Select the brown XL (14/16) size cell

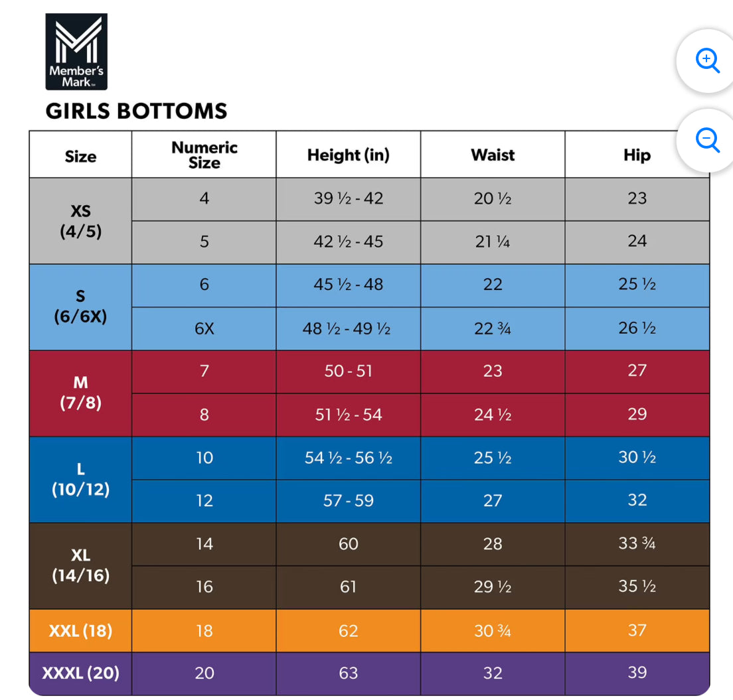click(80, 566)
